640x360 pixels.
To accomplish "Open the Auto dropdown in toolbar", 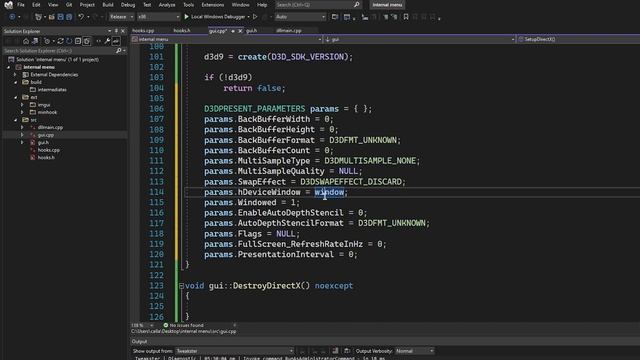I will tap(300, 17).
